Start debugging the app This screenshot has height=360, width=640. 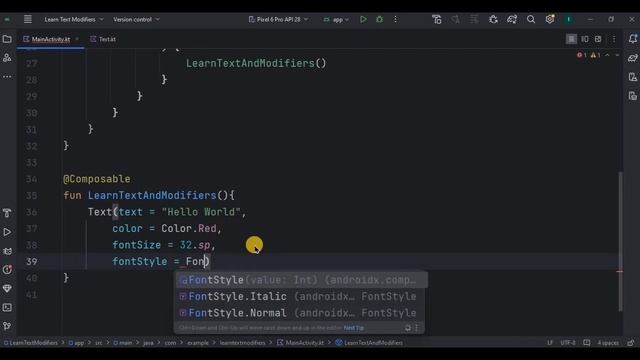380,19
